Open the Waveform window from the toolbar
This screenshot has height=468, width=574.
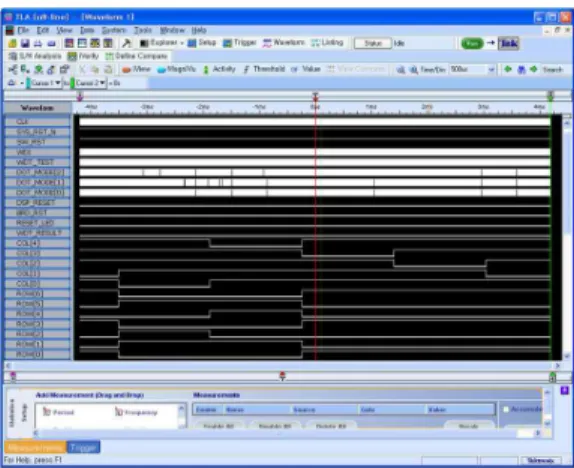point(284,43)
